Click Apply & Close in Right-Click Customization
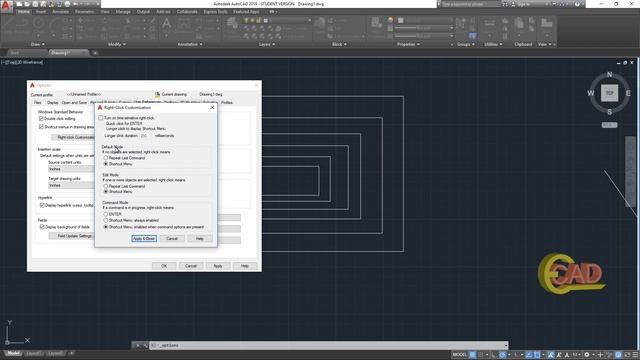The image size is (640, 360). point(144,238)
